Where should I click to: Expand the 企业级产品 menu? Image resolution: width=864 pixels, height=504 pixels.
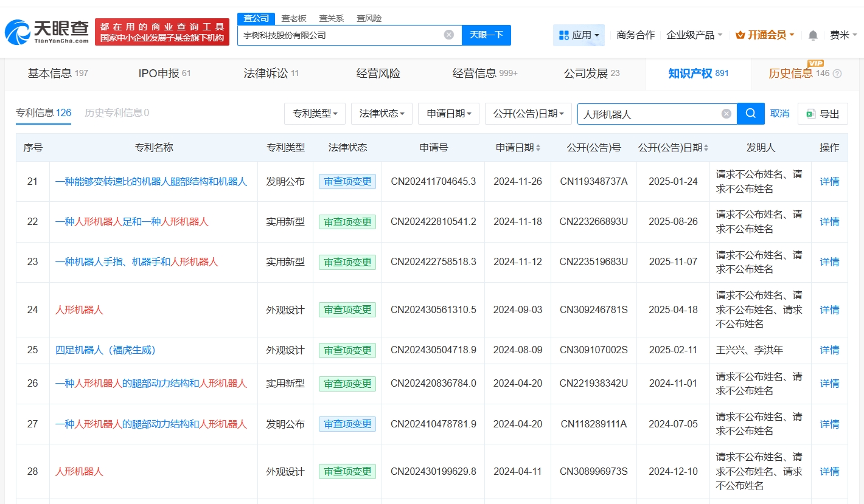click(694, 35)
